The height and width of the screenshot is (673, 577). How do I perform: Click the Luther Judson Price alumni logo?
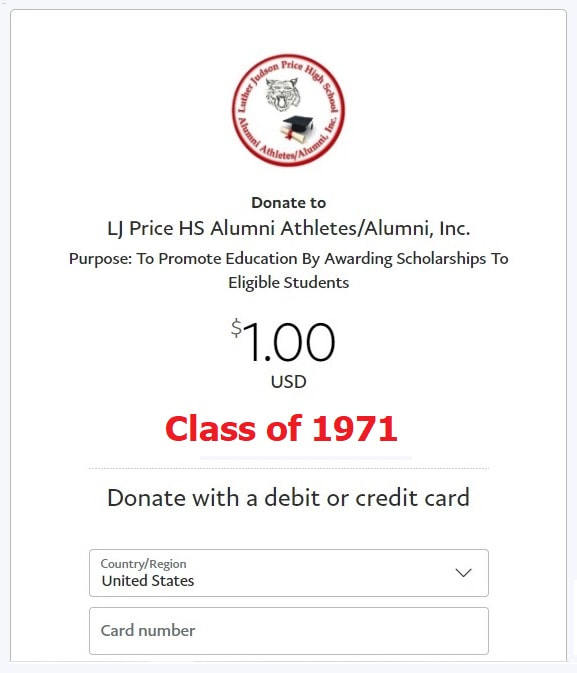pyautogui.click(x=288, y=110)
